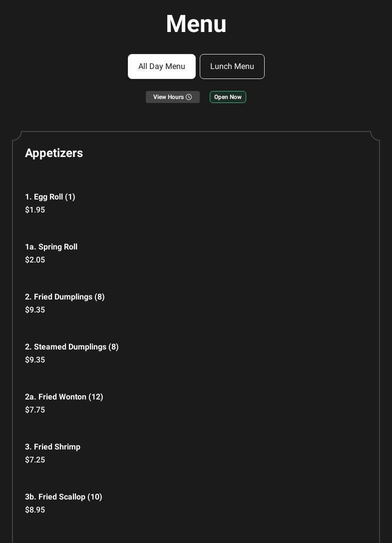Click the $7.75 Fried Wonton price
This screenshot has width=392, height=543.
pyautogui.click(x=35, y=410)
